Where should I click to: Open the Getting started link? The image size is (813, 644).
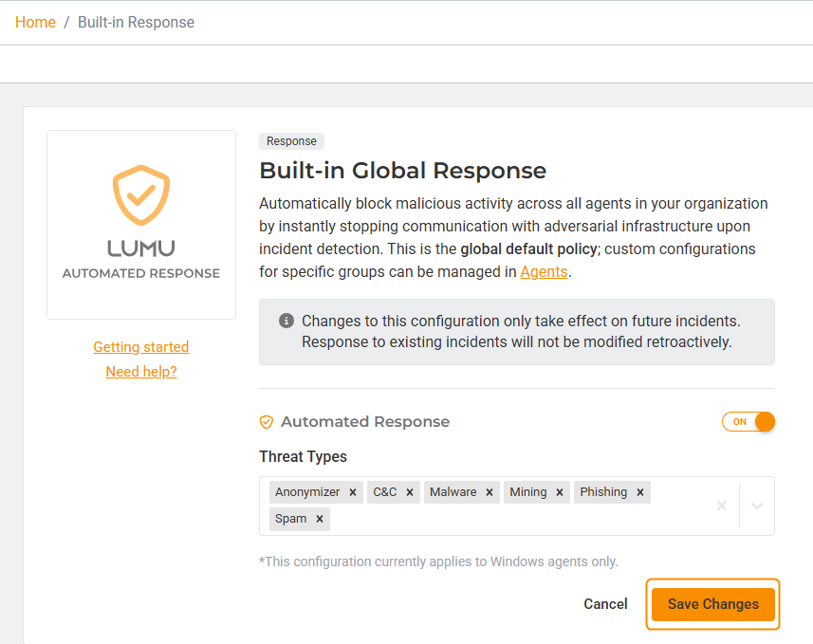click(141, 347)
